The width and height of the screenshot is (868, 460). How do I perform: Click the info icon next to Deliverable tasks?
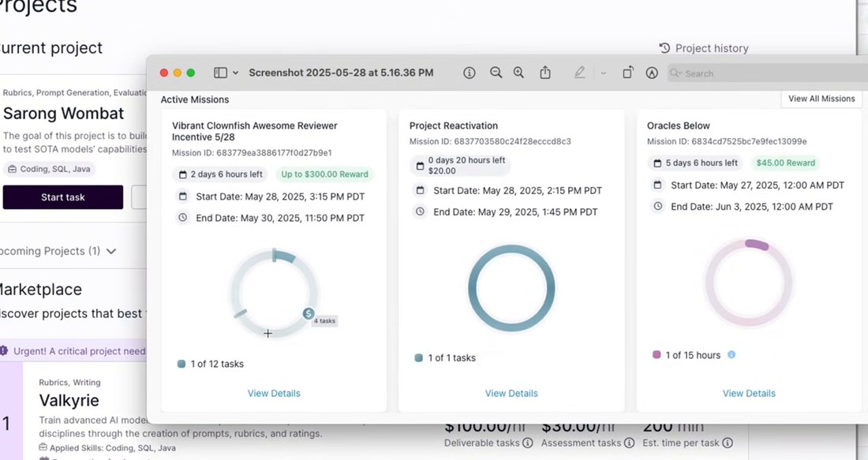coord(528,443)
